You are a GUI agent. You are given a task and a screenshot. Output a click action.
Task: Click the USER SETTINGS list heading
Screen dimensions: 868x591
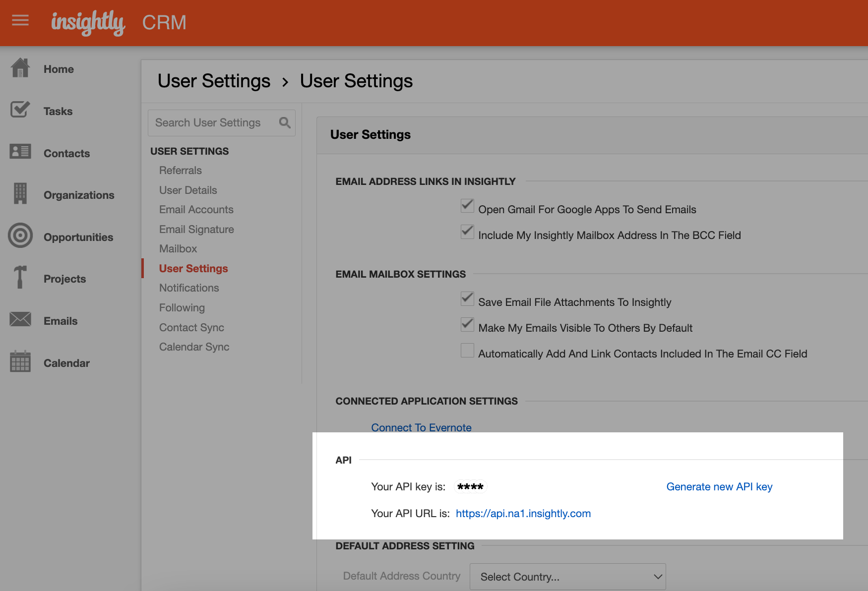click(x=189, y=151)
